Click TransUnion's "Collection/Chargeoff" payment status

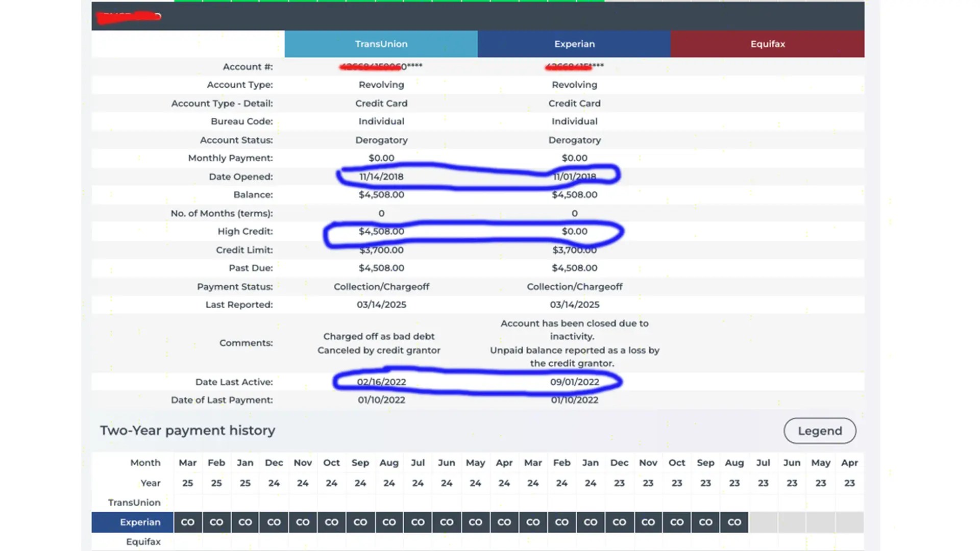tap(381, 287)
